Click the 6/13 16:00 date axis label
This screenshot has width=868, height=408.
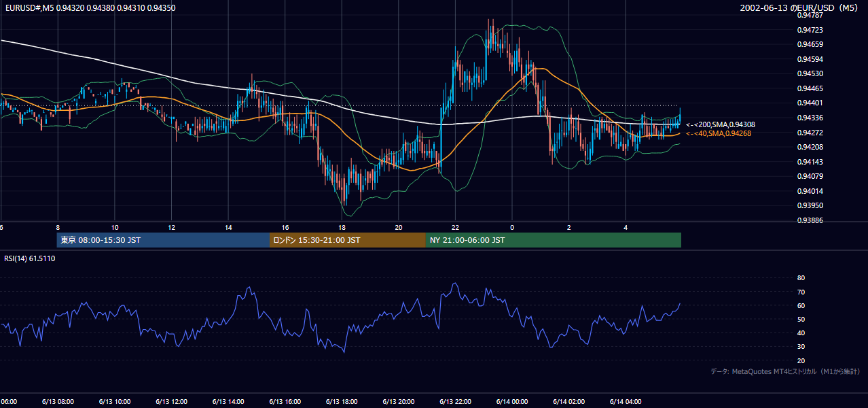[285, 401]
